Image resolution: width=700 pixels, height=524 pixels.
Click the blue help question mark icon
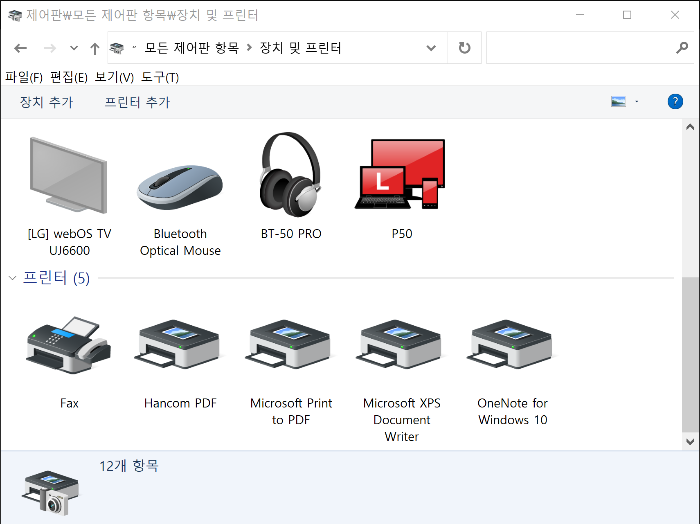click(675, 102)
